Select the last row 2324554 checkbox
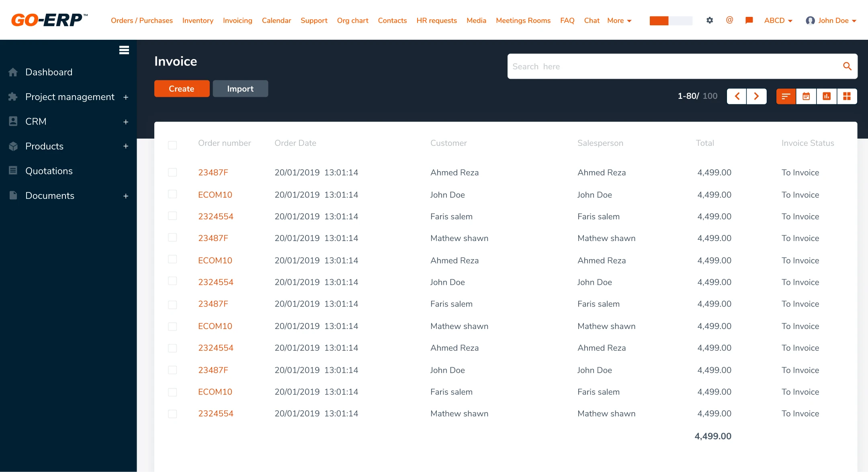Image resolution: width=868 pixels, height=472 pixels. 172,414
